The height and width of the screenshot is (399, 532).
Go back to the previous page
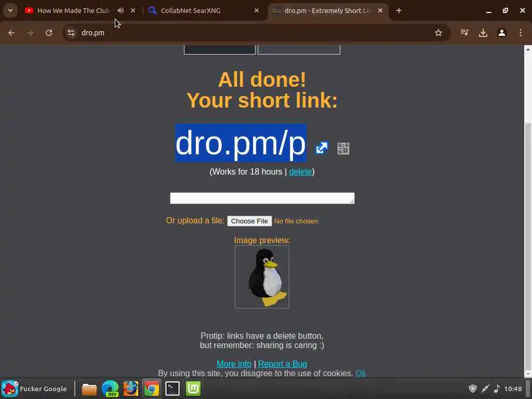point(11,33)
